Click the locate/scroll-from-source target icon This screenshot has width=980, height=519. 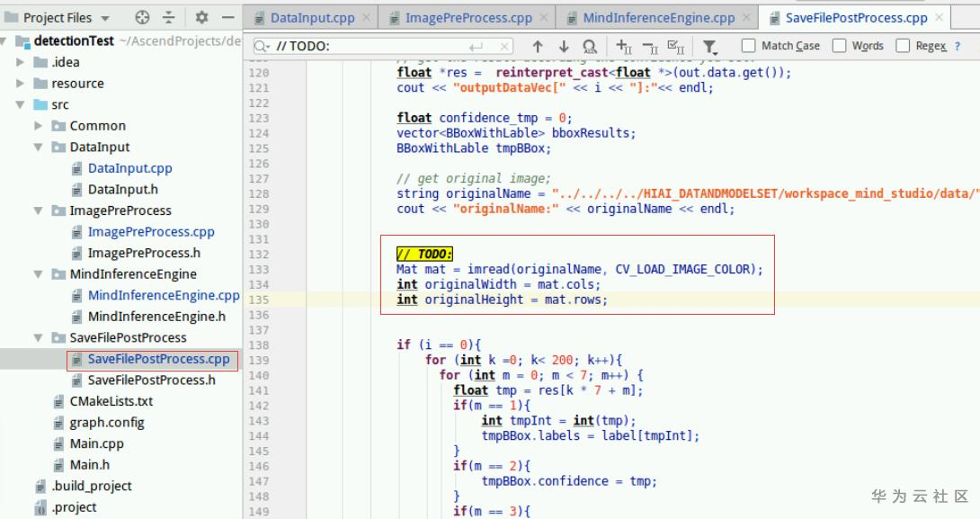click(x=142, y=17)
